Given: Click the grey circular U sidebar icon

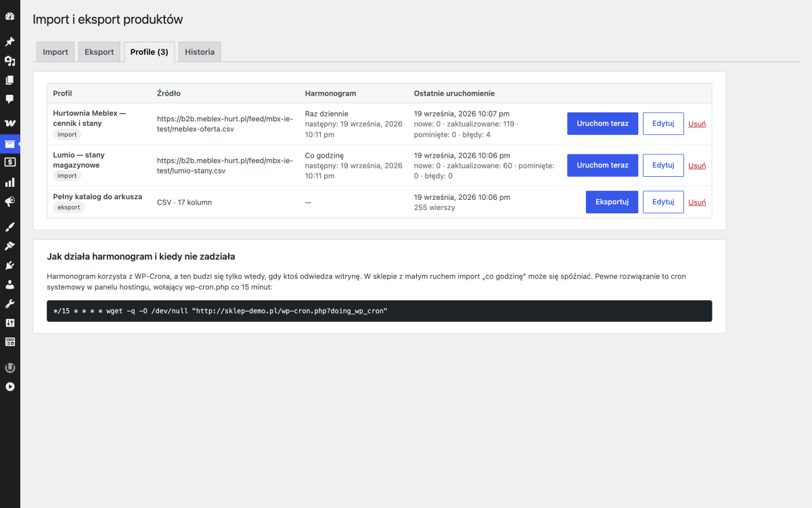Looking at the screenshot, I should (10, 368).
